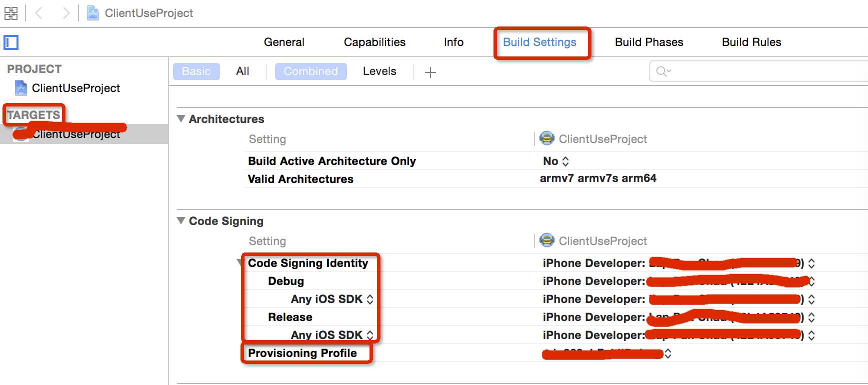Collapse the Code Signing section
Viewport: 868px width, 385px height.
click(181, 220)
